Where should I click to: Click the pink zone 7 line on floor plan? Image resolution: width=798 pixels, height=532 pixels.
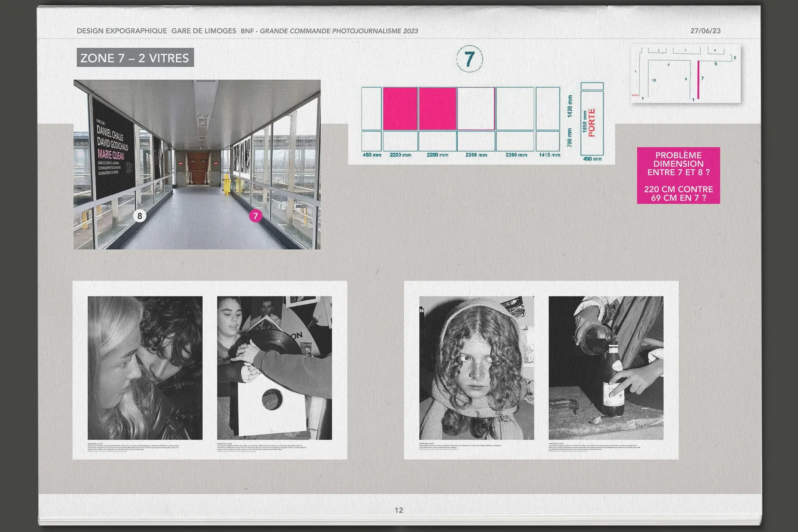(698, 80)
